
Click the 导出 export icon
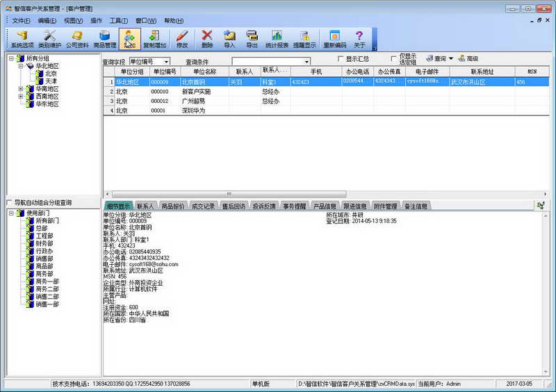252,39
